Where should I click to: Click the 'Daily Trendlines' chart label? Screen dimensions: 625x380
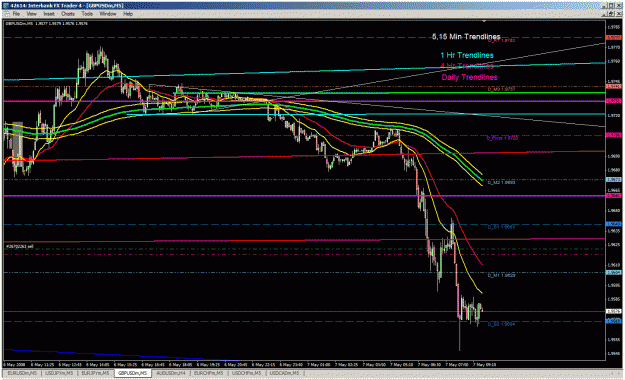(x=470, y=77)
